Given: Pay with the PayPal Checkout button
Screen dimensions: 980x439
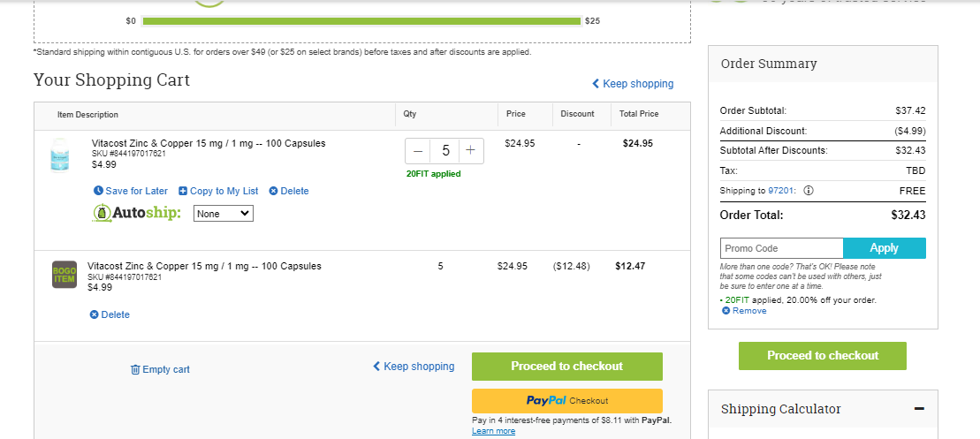Looking at the screenshot, I should [566, 401].
